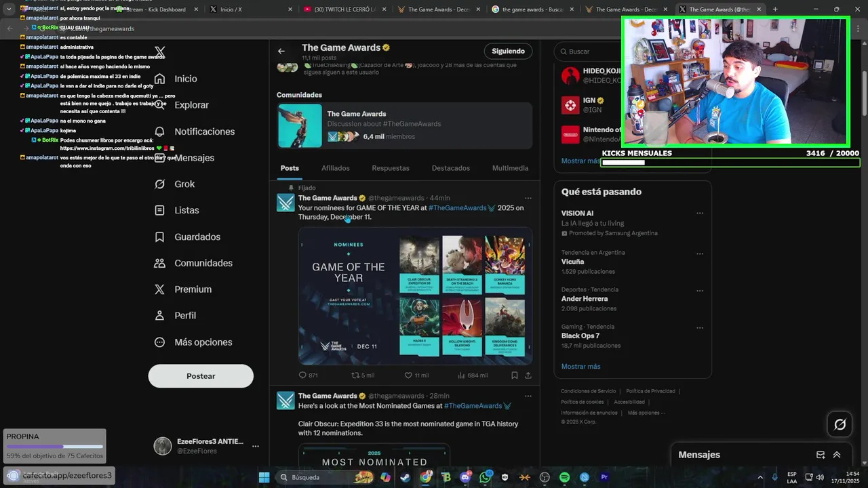Screen dimensions: 868x488
Task: Open a new browser tab
Action: click(x=774, y=9)
